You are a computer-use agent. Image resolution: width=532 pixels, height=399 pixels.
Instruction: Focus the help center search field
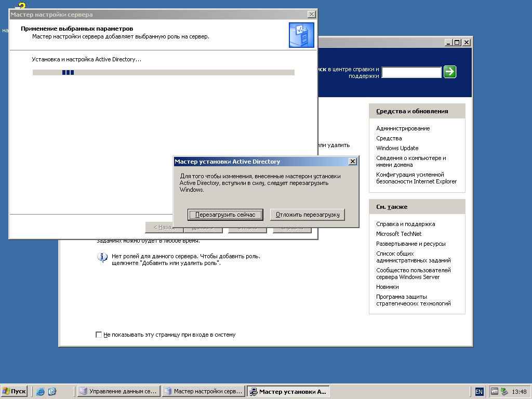(411, 72)
